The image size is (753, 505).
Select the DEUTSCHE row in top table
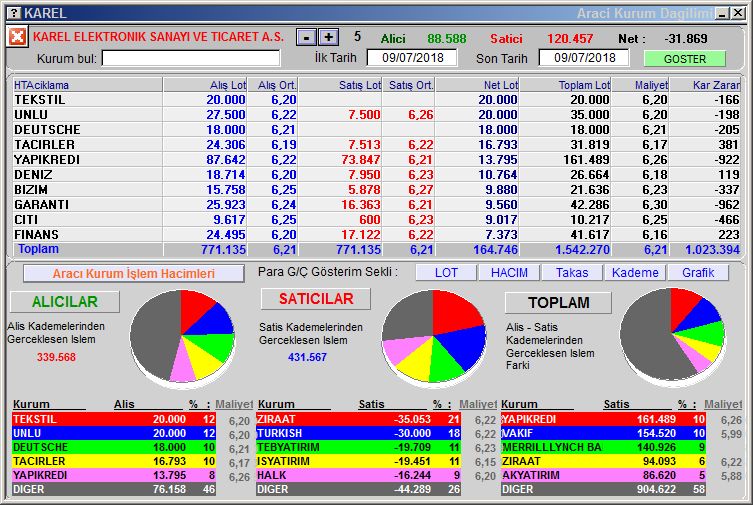[x=376, y=130]
